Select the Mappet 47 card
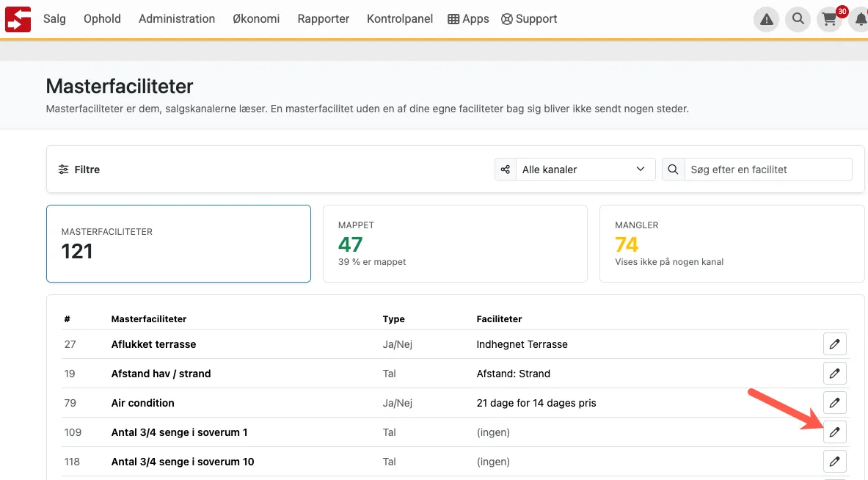Screen dimensions: 868x480 coord(455,244)
